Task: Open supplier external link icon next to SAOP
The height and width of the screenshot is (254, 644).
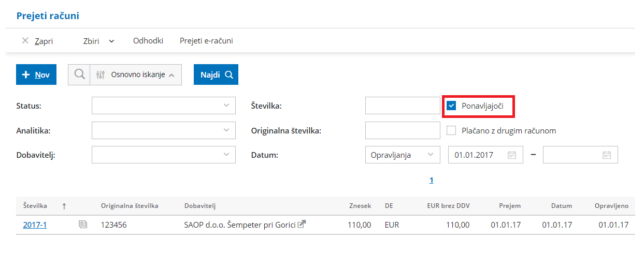Action: pos(302,225)
